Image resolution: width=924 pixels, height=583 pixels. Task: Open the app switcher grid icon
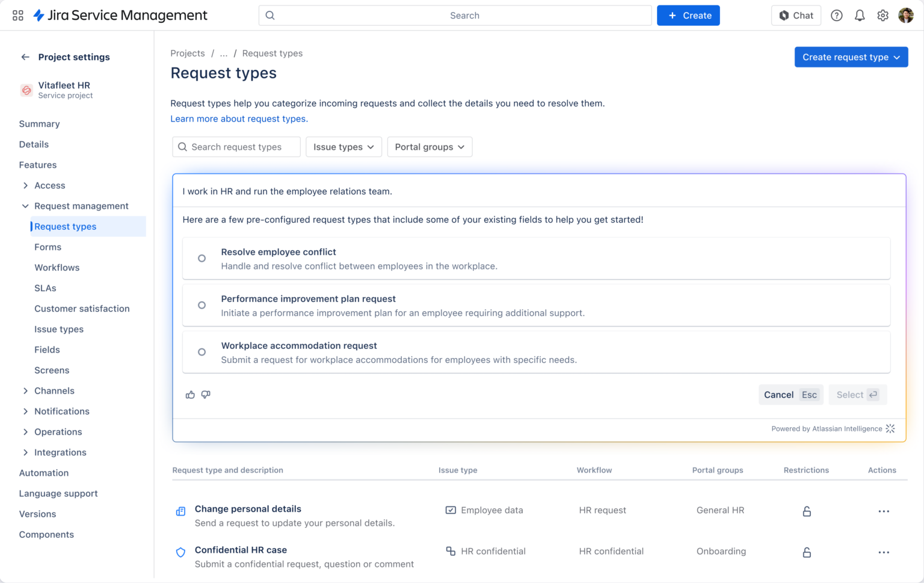click(17, 15)
